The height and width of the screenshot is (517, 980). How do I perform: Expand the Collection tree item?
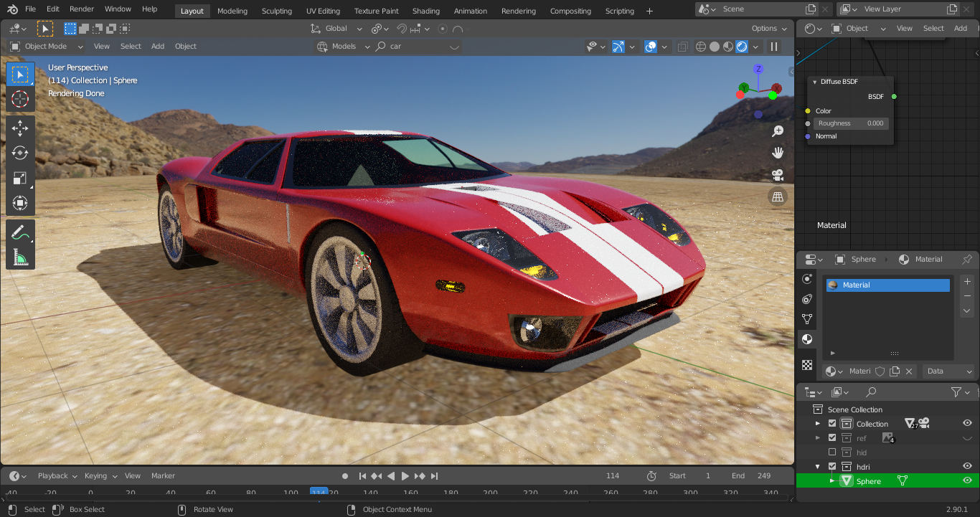[818, 424]
